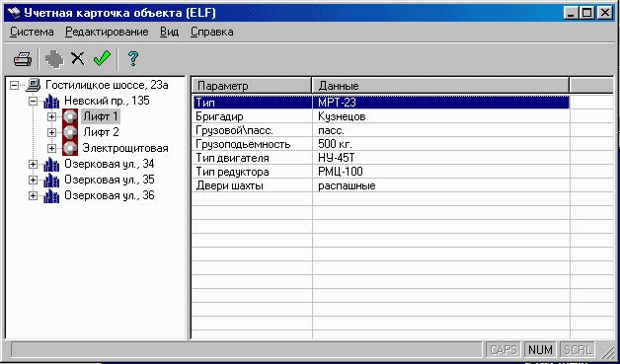Click the question mark help icon
Screen dimensions: 620x364
click(x=133, y=58)
